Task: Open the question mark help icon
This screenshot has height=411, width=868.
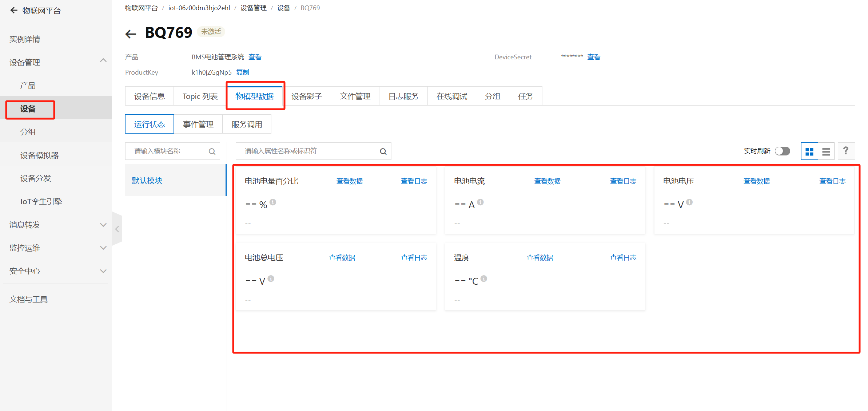Action: [x=846, y=151]
